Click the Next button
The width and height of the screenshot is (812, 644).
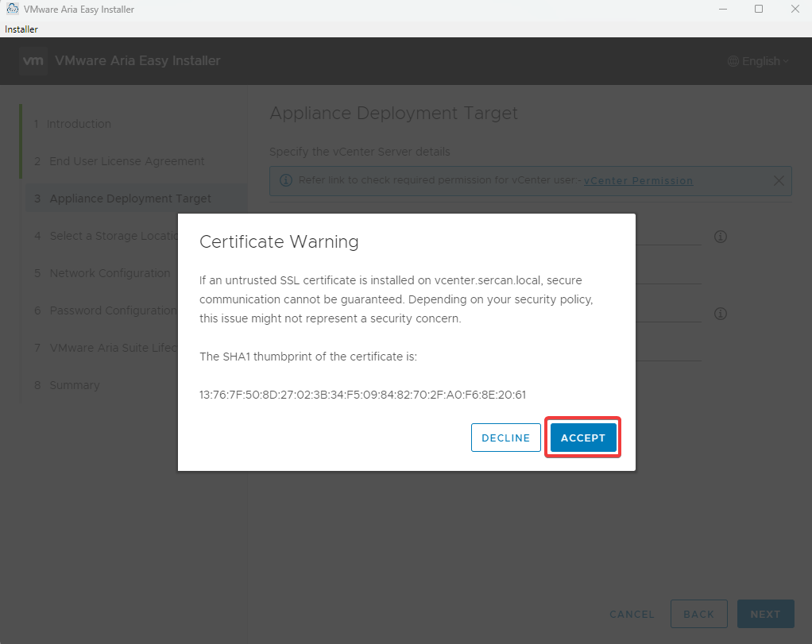(765, 614)
